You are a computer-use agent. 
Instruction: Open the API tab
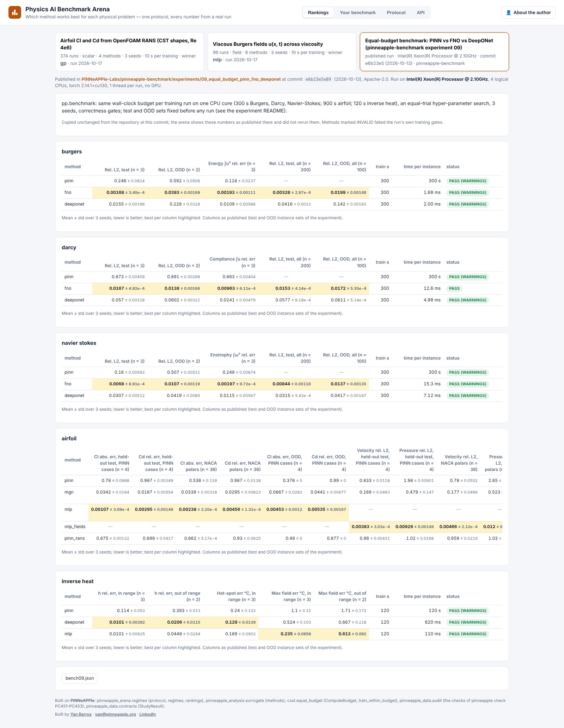421,13
